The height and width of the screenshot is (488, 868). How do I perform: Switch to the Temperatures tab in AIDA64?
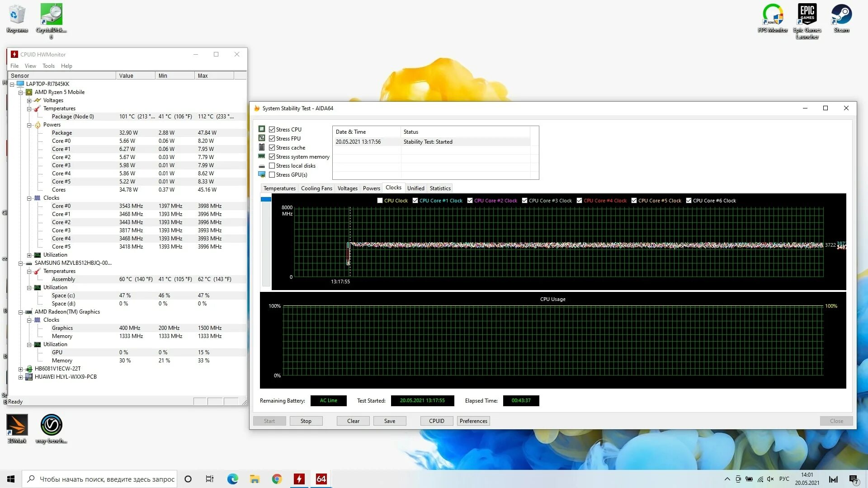279,188
